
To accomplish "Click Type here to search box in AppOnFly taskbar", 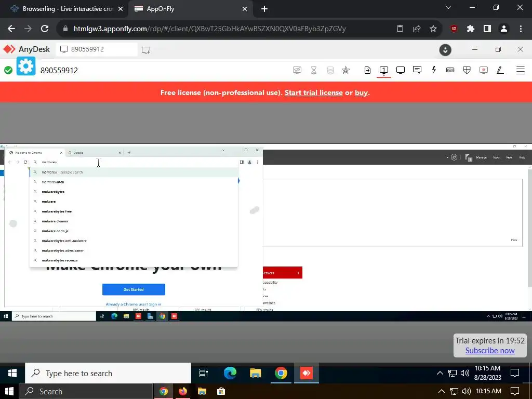I will tap(108, 373).
